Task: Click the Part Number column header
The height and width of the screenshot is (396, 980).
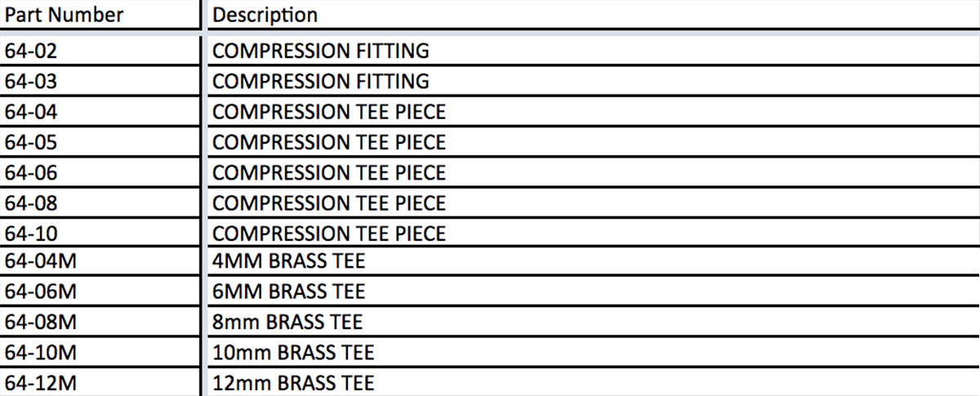Action: click(65, 15)
